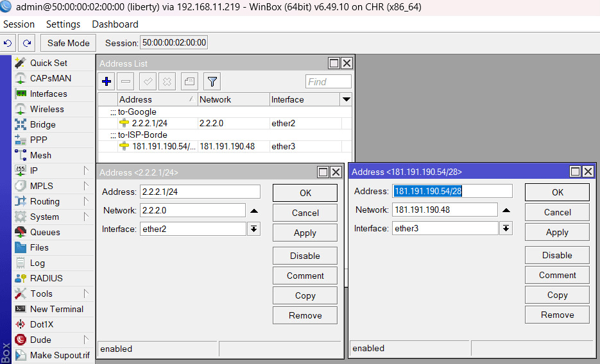
Task: Click Make Supout.rif in the sidebar
Action: (53, 355)
